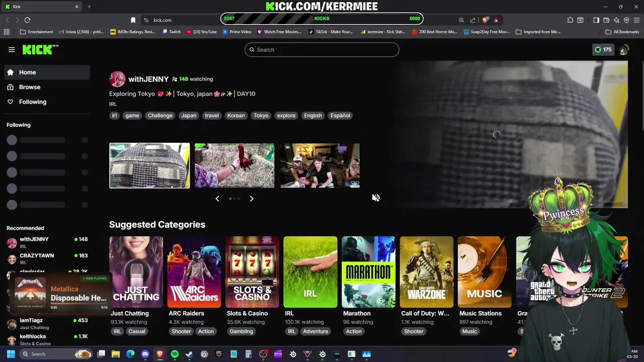Screen dimensions: 644x362
Task: Select the Korean tag
Action: point(236,115)
